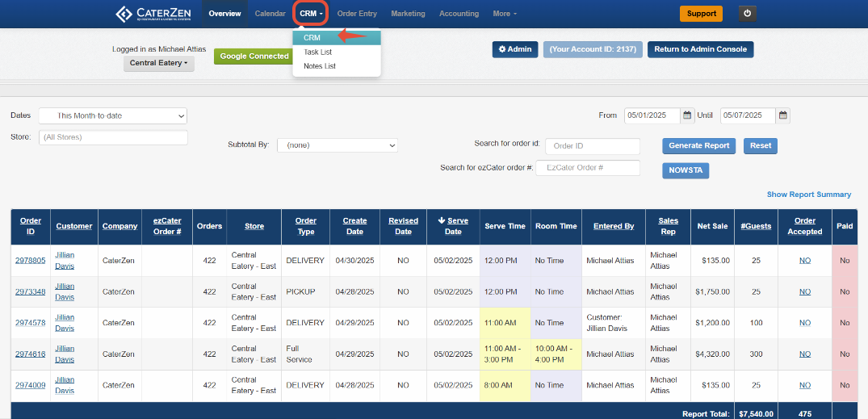Open order 2974616
868x419 pixels.
[x=30, y=354]
